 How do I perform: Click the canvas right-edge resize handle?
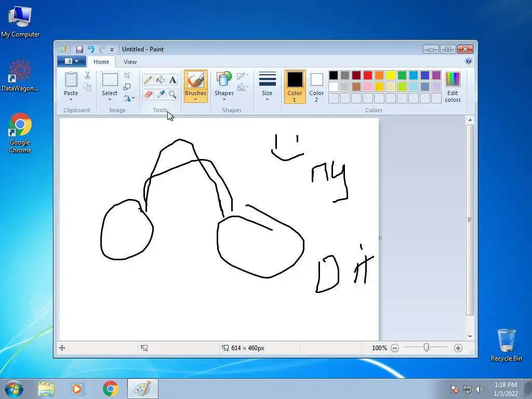pyautogui.click(x=380, y=237)
